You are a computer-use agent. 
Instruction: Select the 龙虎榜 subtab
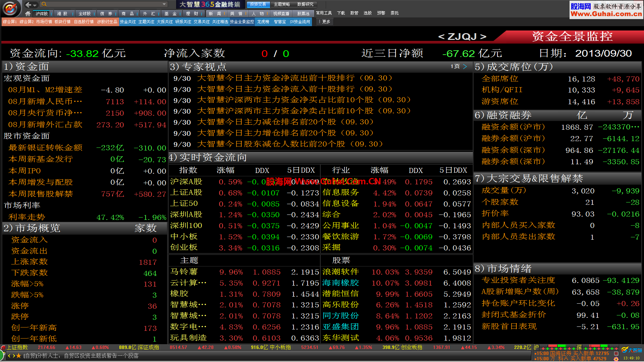point(263,22)
